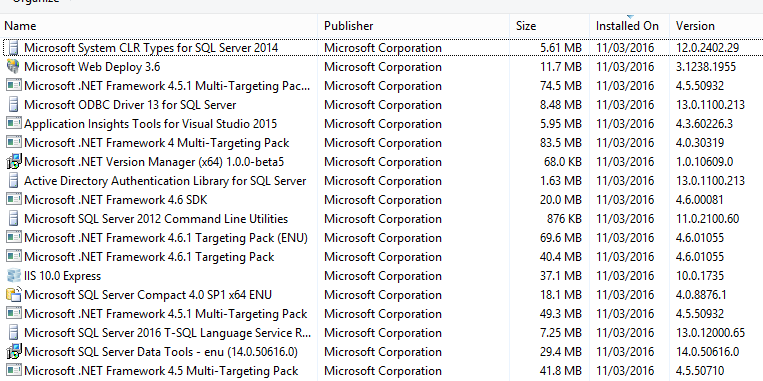Click the 20.0 MB size cell
This screenshot has height=381, width=763.
tap(561, 200)
